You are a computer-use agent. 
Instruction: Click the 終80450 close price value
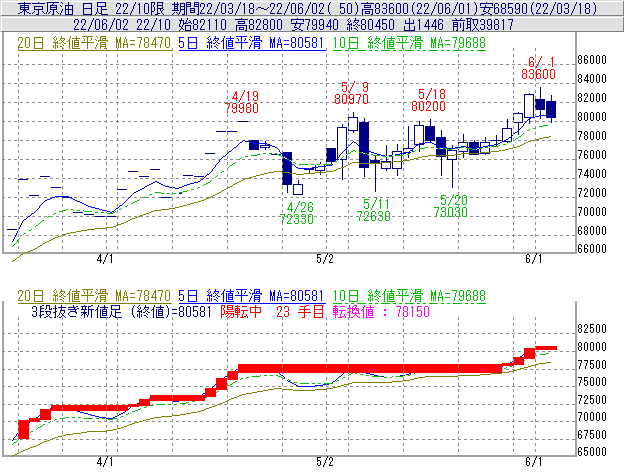click(371, 25)
